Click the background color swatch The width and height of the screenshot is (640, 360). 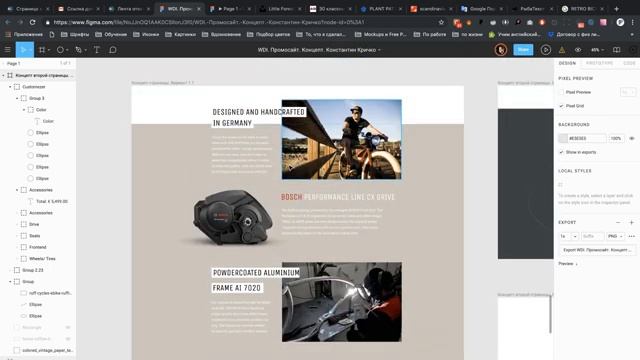(x=563, y=138)
